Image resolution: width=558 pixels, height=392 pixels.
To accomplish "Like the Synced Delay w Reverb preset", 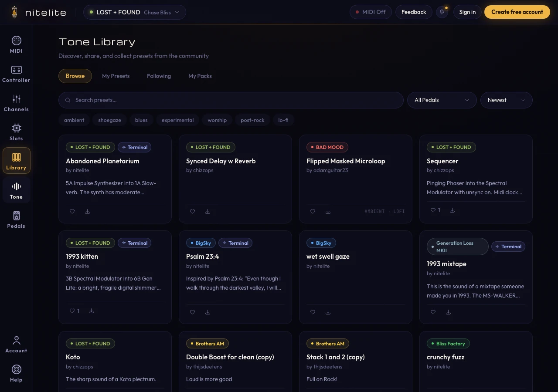I will click(x=192, y=212).
